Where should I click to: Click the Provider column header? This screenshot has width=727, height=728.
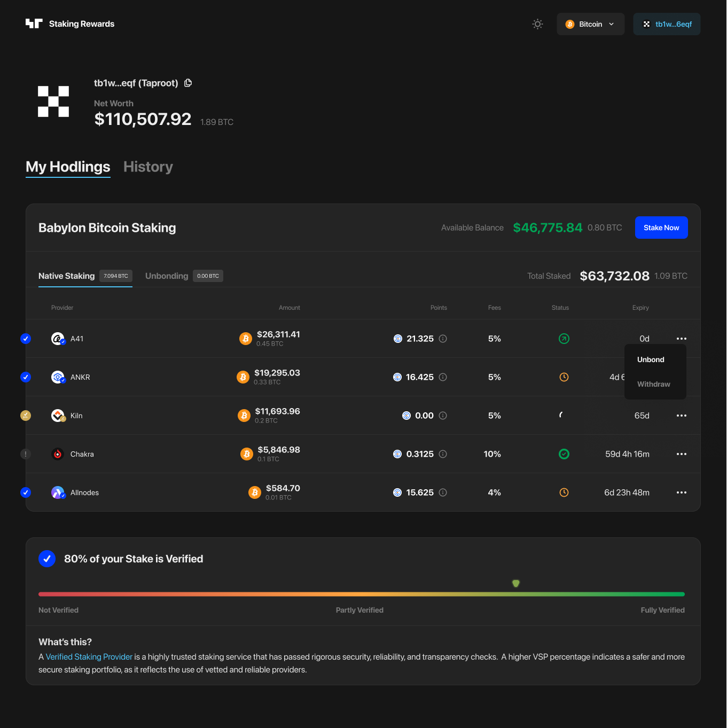62,308
